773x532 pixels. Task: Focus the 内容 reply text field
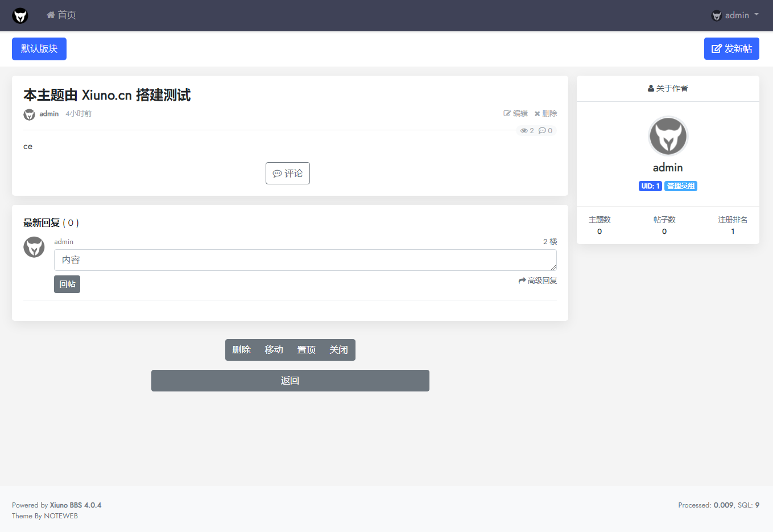click(305, 260)
